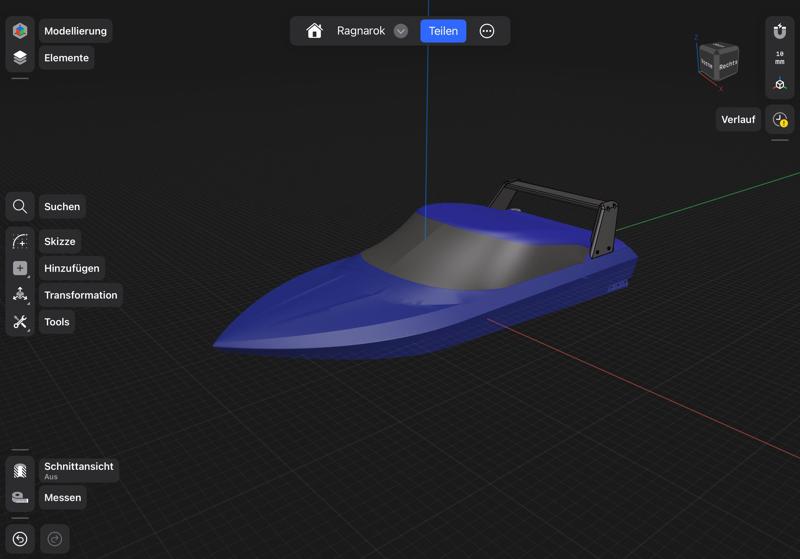The width and height of the screenshot is (800, 559).
Task: Redo the last undone action
Action: pyautogui.click(x=55, y=539)
